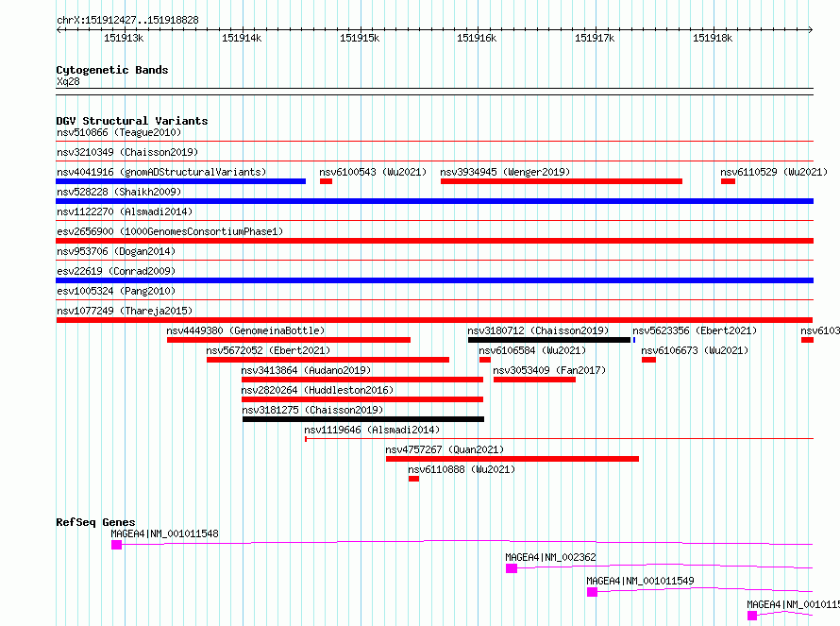Select the nsv953706 (Dogan2014) label
This screenshot has width=840, height=626.
(116, 251)
